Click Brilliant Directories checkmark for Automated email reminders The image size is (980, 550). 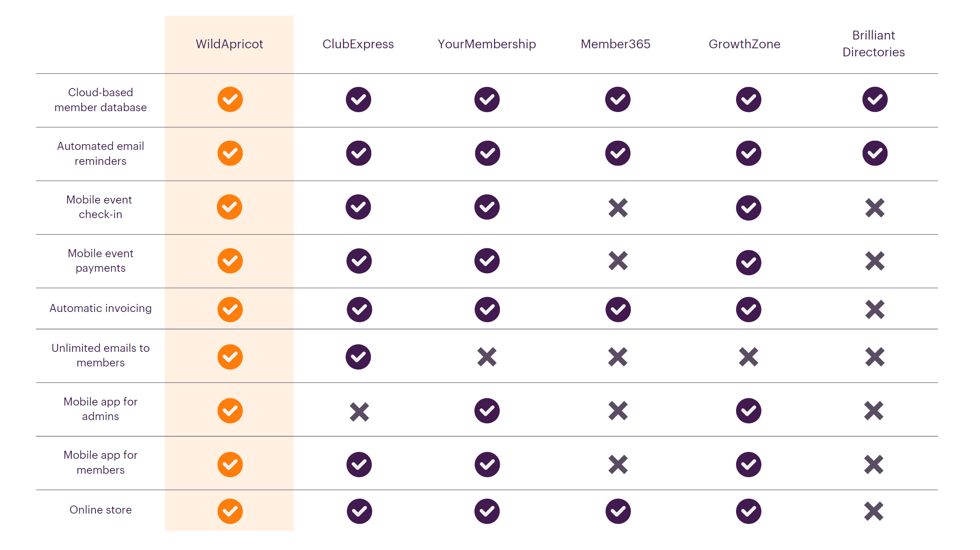(875, 153)
